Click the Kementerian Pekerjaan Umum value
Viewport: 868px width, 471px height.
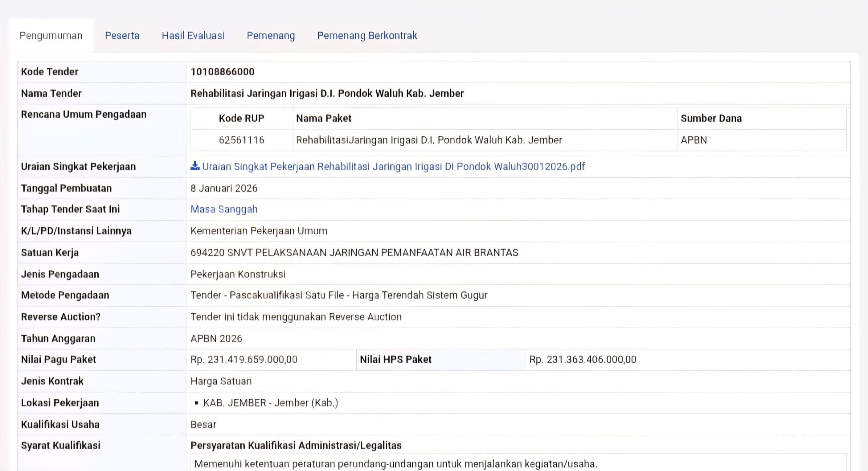click(x=259, y=231)
